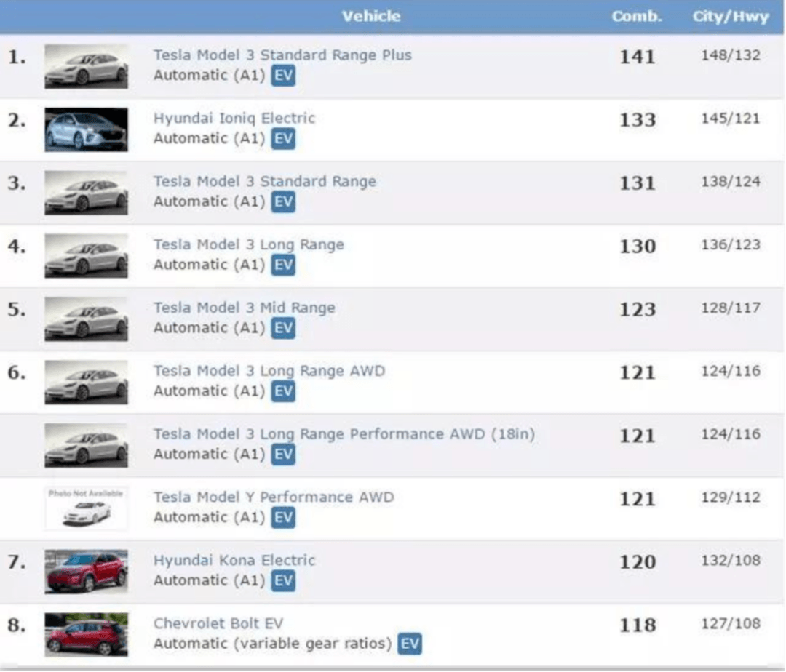
Task: Open the Model 3 Long Range Performance AWD (18in) link
Action: coord(344,434)
